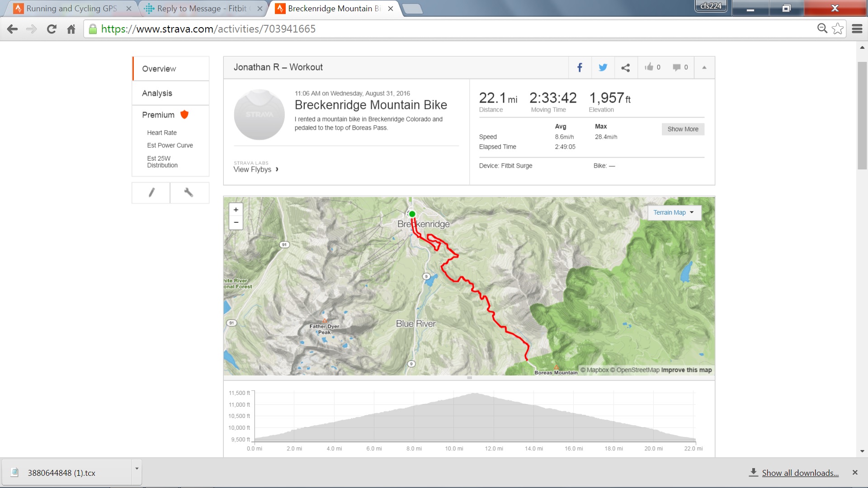Expand the Est Power Curve section

click(x=170, y=145)
